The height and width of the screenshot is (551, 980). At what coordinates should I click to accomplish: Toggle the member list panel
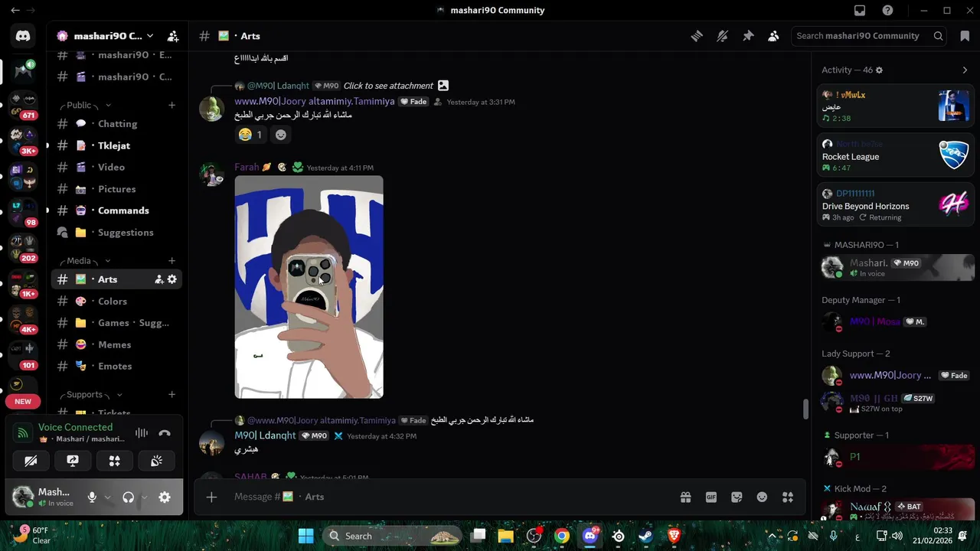pyautogui.click(x=773, y=36)
